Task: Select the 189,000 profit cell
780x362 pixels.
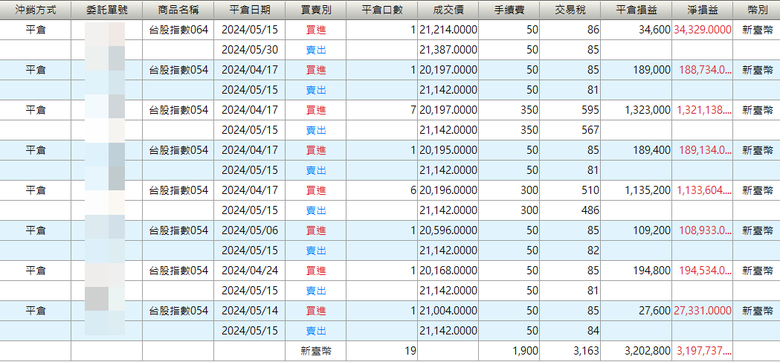Action: pyautogui.click(x=636, y=70)
